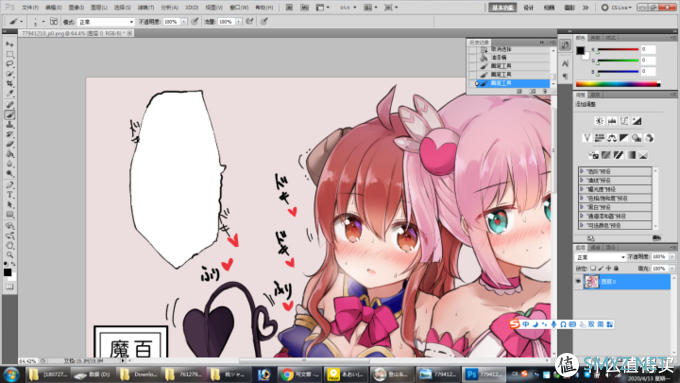Select the Pen tool

tap(10, 185)
